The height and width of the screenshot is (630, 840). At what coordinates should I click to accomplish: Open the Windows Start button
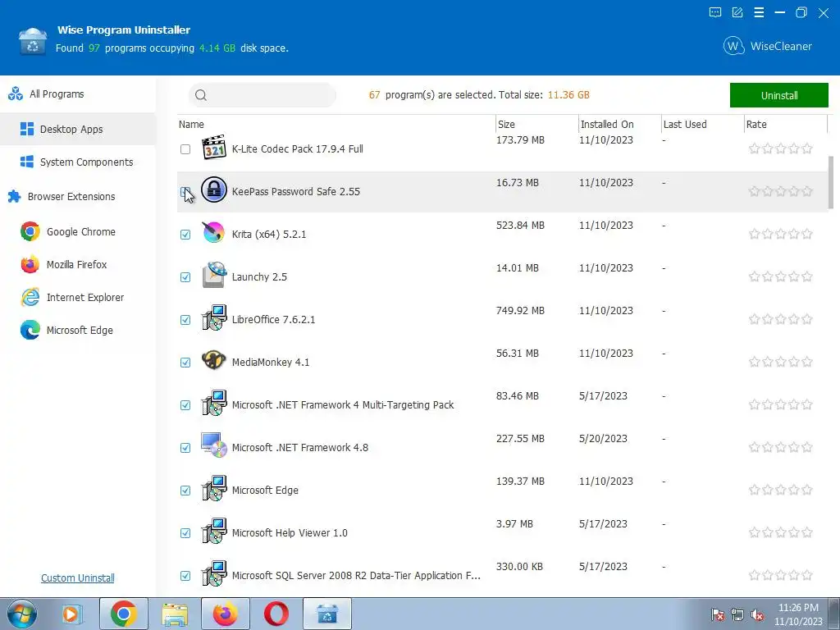pyautogui.click(x=22, y=614)
